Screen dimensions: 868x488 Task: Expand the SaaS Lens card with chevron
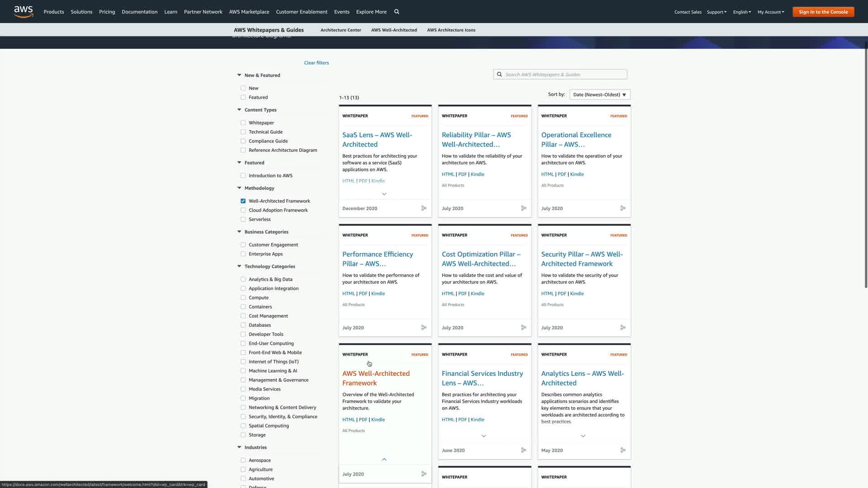(x=384, y=194)
